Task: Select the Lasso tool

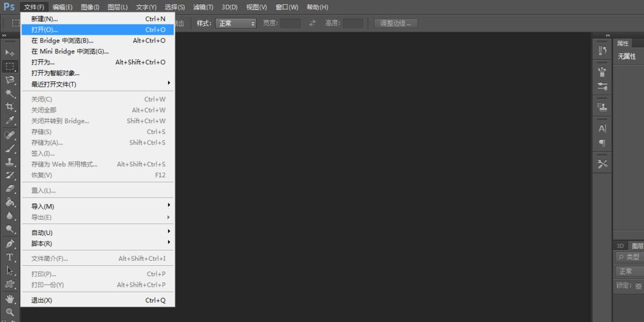Action: pyautogui.click(x=10, y=80)
